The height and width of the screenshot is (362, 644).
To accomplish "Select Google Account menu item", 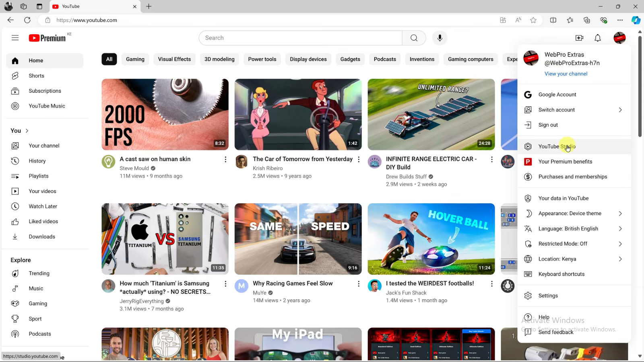I will tap(574, 95).
